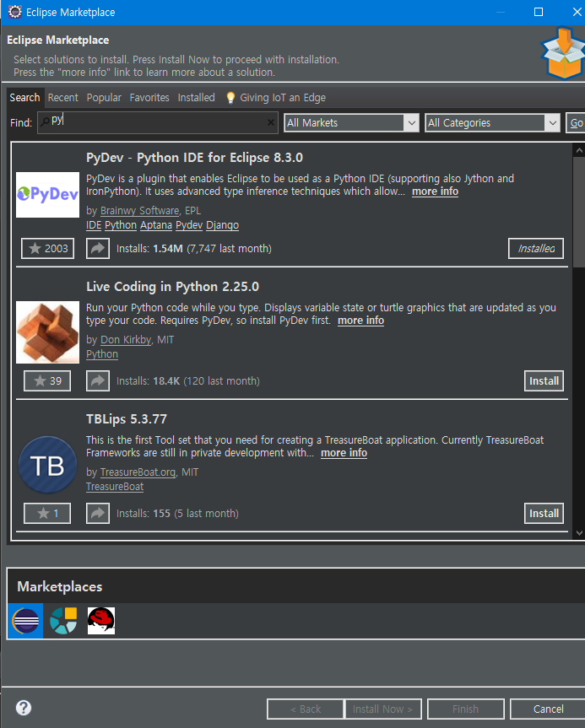Click the results list scrollbar thumb

[578, 212]
